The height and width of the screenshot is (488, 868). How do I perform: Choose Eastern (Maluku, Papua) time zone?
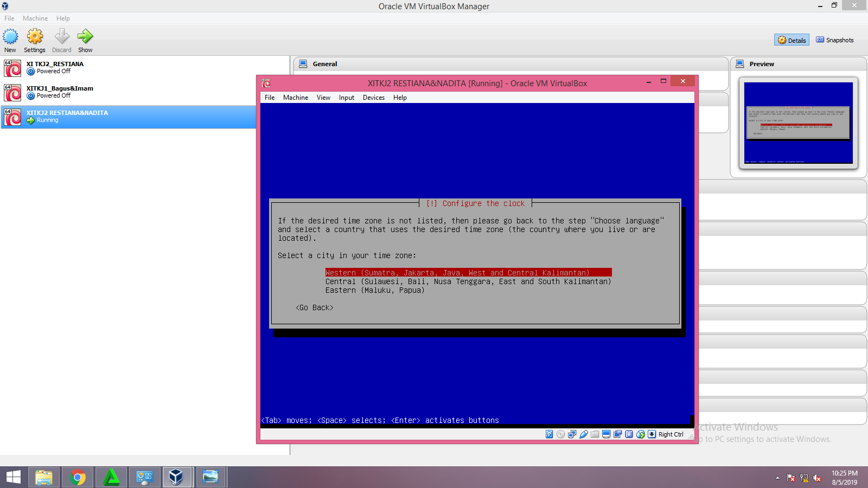tap(375, 290)
